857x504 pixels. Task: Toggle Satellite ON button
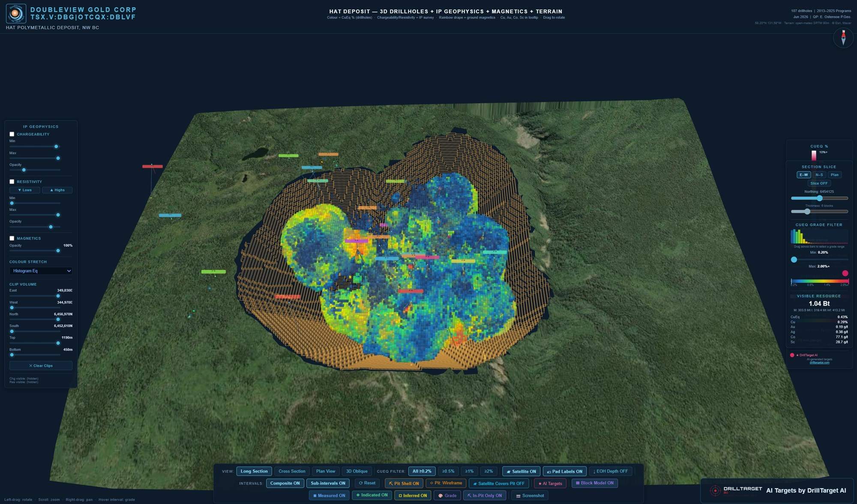pos(521,471)
